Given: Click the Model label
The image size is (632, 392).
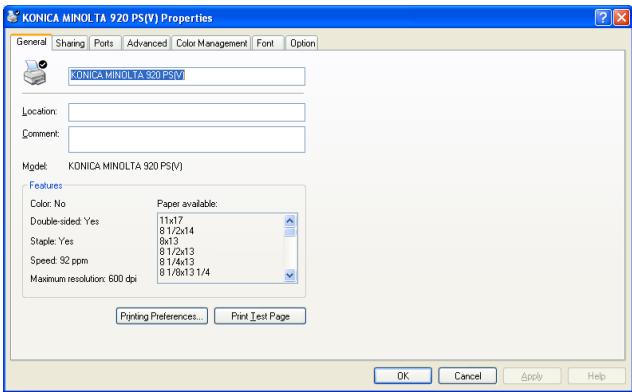Looking at the screenshot, I should pyautogui.click(x=35, y=166).
